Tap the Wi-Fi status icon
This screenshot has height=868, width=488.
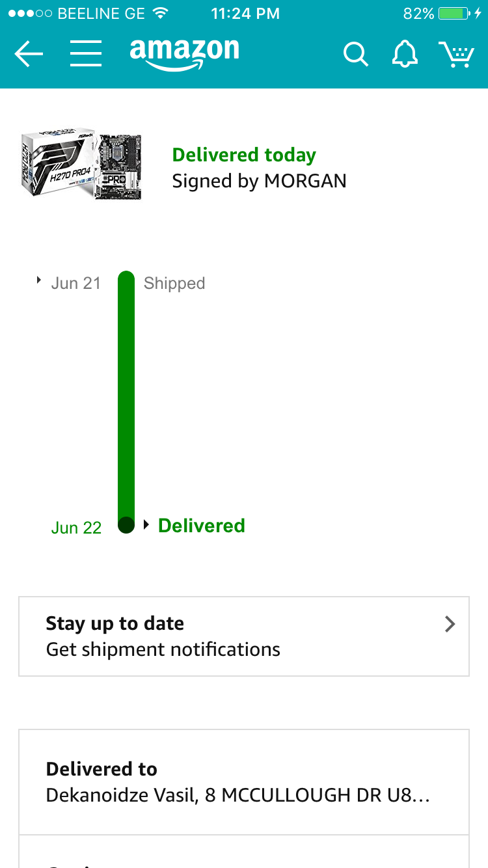(x=159, y=14)
